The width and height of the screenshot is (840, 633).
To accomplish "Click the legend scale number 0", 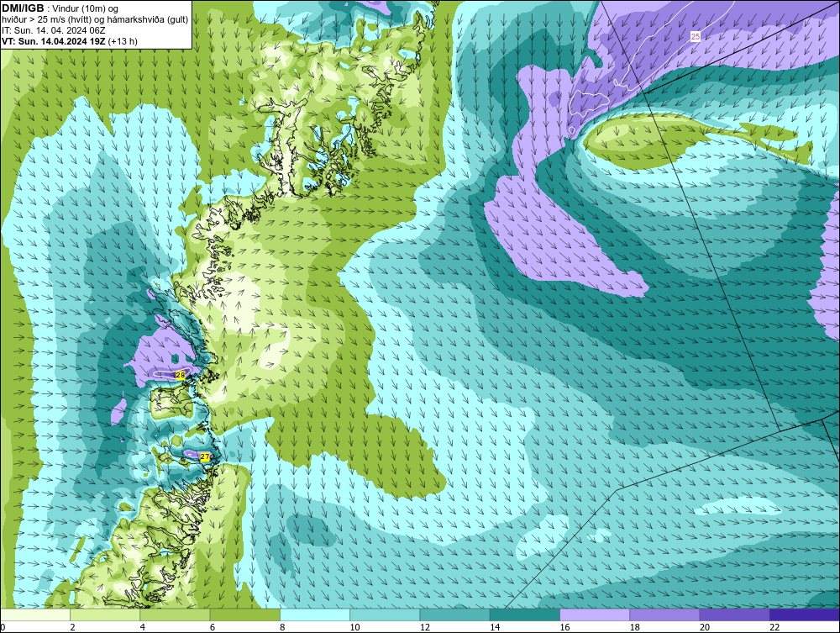I will 3,627.
